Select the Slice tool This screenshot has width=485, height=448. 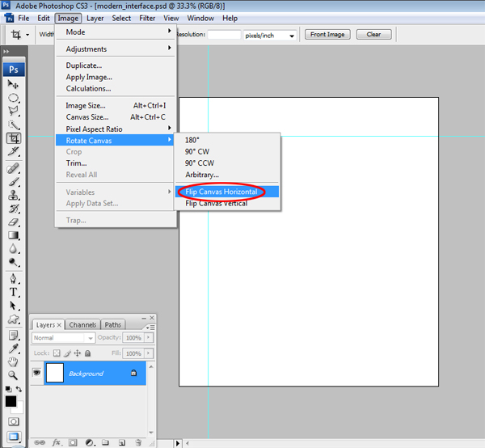pos(13,151)
